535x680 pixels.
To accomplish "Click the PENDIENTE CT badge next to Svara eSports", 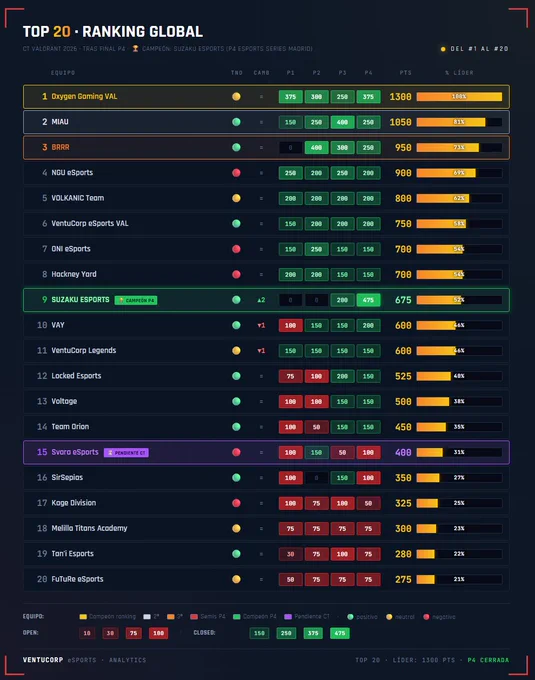I will (126, 453).
